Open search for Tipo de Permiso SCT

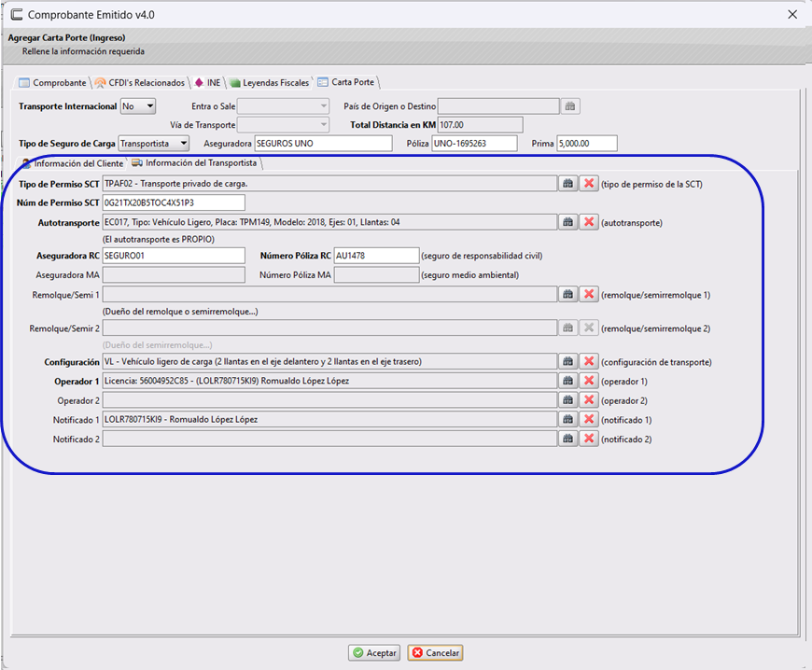click(567, 183)
